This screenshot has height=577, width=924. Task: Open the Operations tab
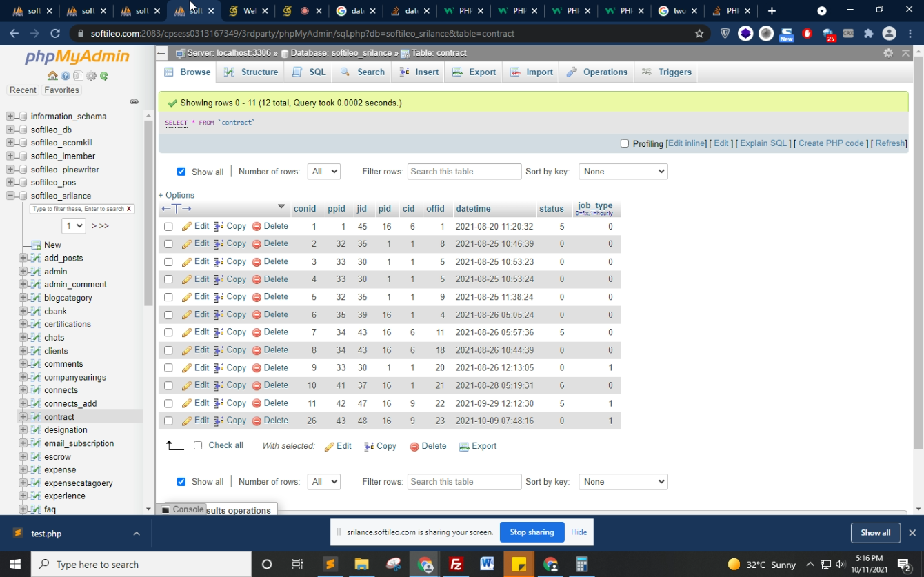(597, 72)
